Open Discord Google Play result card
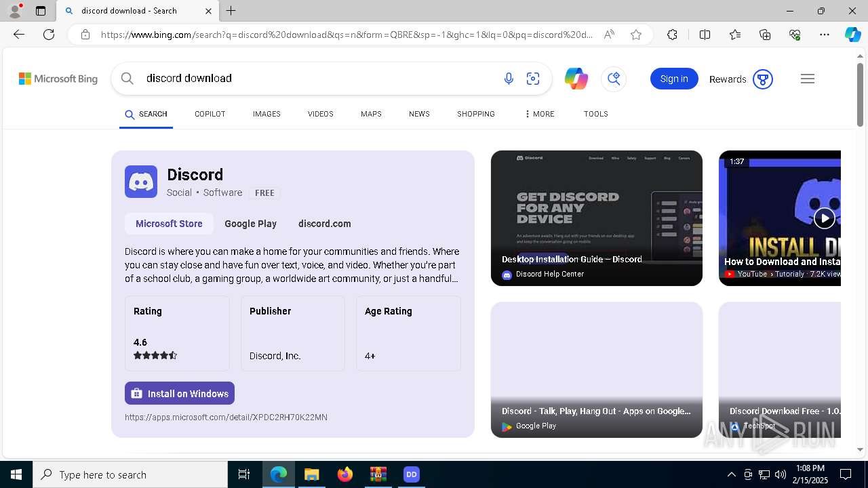Viewport: 868px width, 488px height. (x=597, y=370)
